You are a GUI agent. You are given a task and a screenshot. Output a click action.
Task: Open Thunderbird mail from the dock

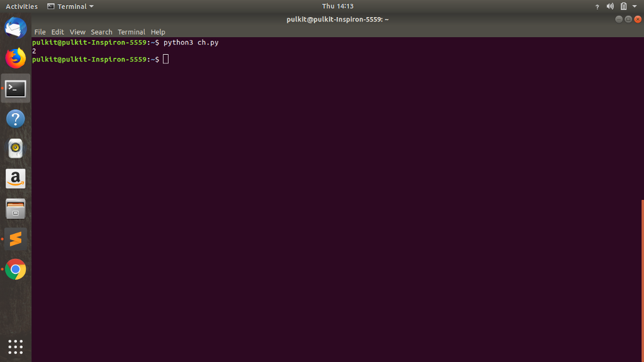pos(16,28)
